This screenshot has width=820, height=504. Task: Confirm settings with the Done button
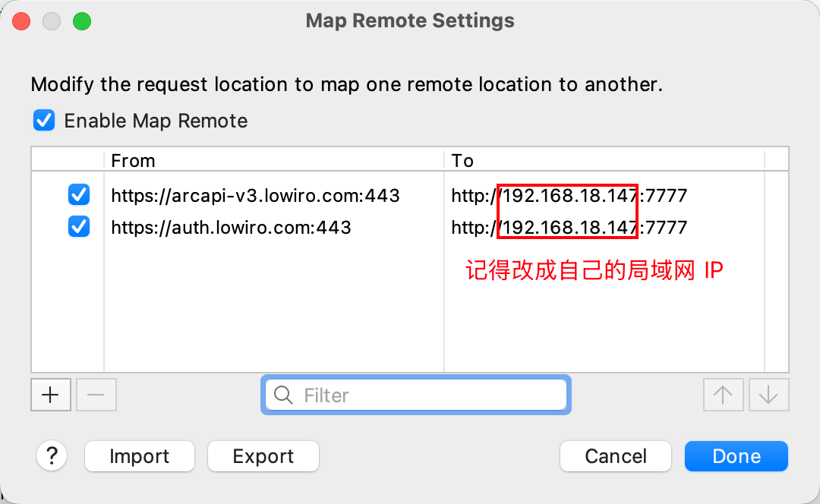tap(736, 456)
